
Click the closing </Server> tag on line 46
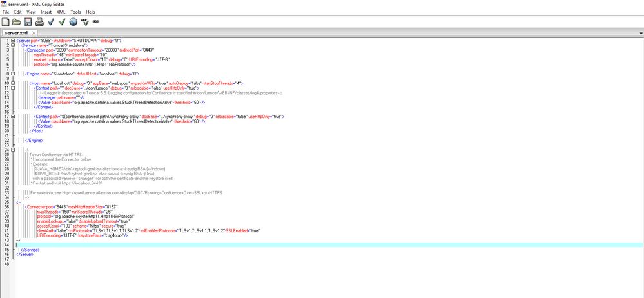point(24,254)
